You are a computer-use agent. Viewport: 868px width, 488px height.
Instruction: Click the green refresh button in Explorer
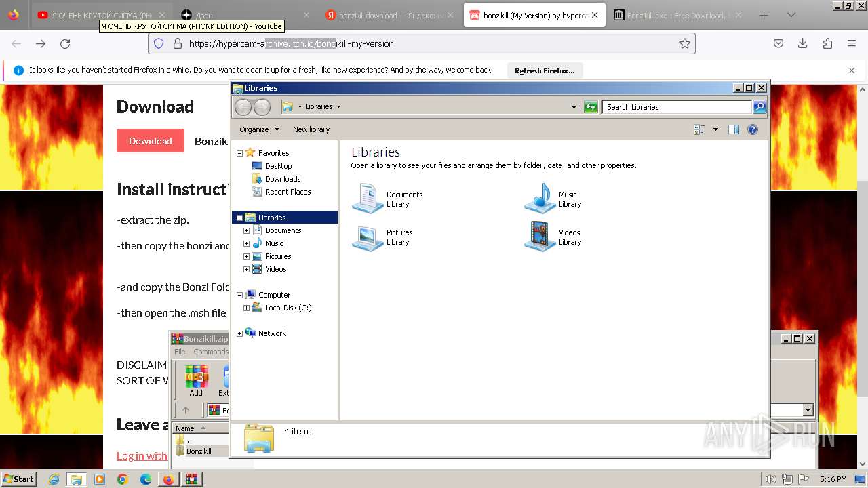(x=591, y=107)
